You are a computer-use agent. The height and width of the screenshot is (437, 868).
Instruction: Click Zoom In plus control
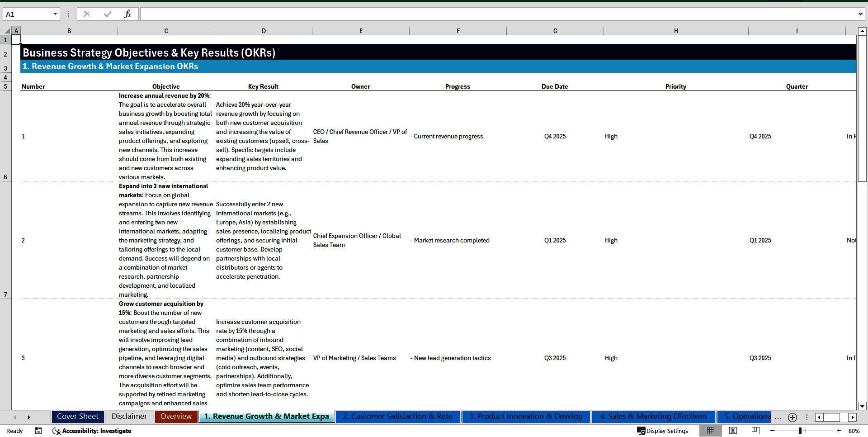click(839, 431)
